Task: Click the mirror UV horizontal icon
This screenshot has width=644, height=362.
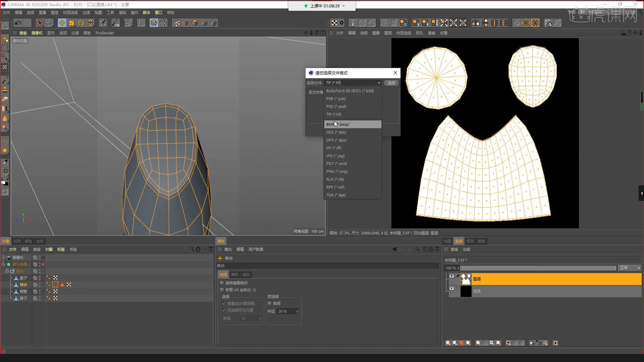Action: tap(476, 23)
